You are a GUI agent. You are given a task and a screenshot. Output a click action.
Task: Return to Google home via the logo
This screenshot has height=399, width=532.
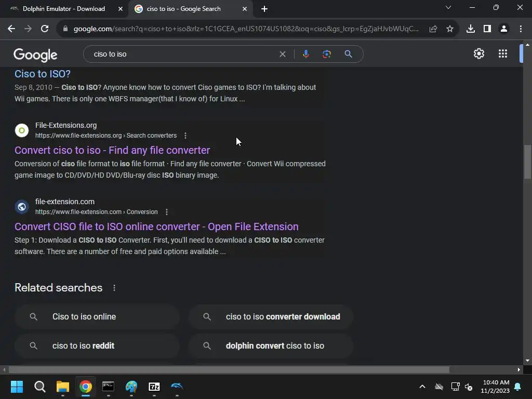point(35,55)
